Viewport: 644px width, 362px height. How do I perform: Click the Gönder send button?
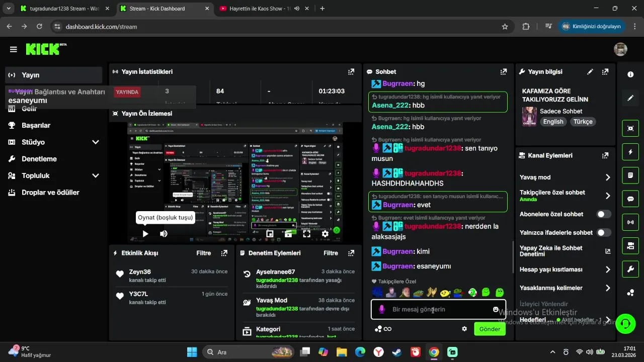(x=490, y=329)
